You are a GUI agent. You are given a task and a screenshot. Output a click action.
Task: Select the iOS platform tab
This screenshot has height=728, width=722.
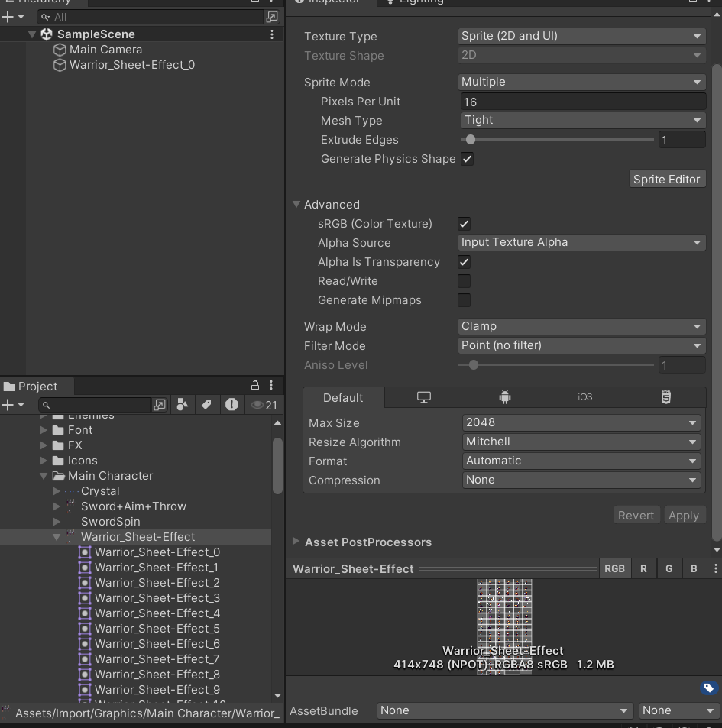585,397
